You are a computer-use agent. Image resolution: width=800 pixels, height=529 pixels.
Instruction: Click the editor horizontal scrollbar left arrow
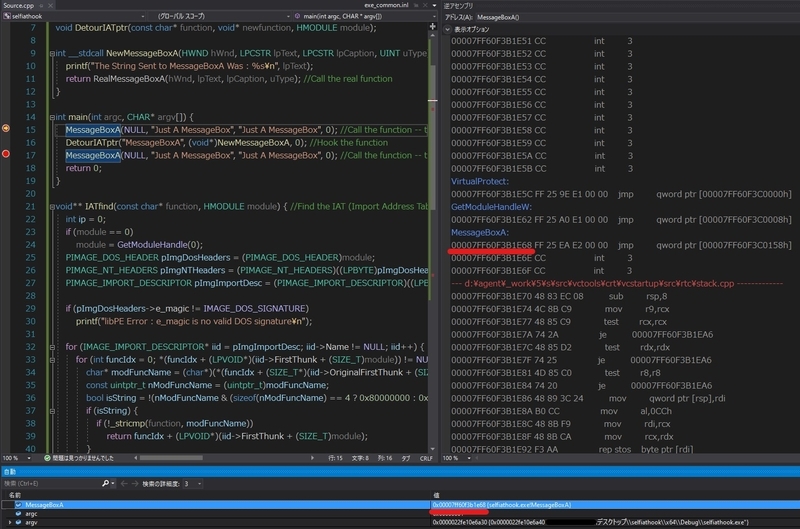click(136, 458)
